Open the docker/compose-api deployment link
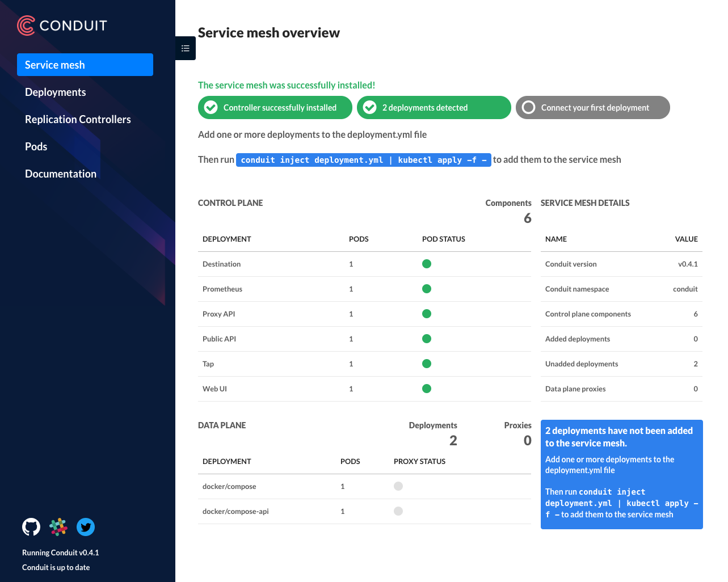Screen dimensions: 728x582 point(235,511)
